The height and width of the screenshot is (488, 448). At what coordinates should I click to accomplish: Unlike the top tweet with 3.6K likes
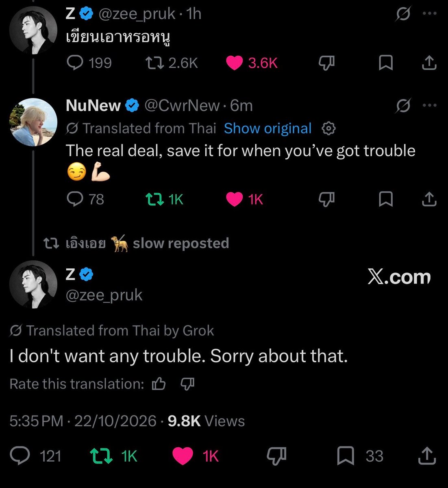[252, 63]
